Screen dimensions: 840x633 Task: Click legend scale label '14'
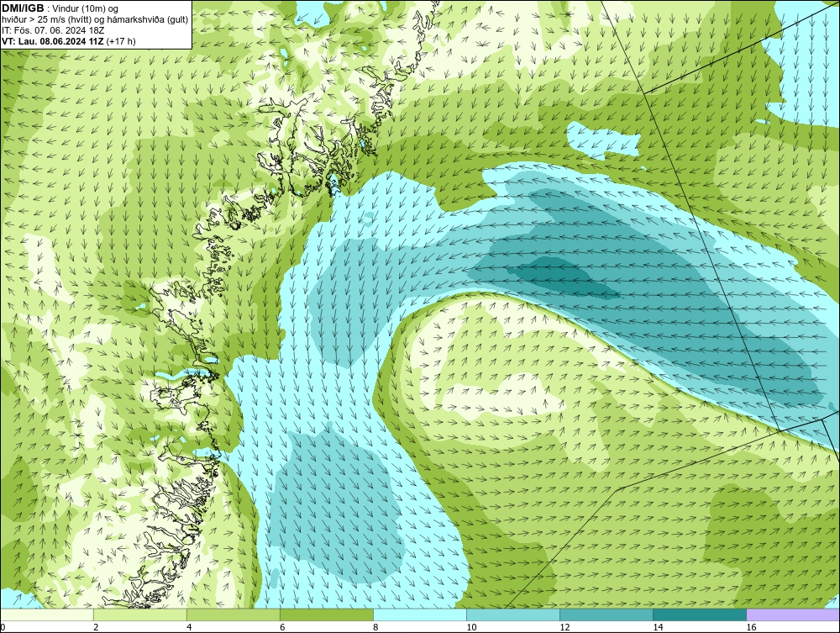click(x=658, y=627)
